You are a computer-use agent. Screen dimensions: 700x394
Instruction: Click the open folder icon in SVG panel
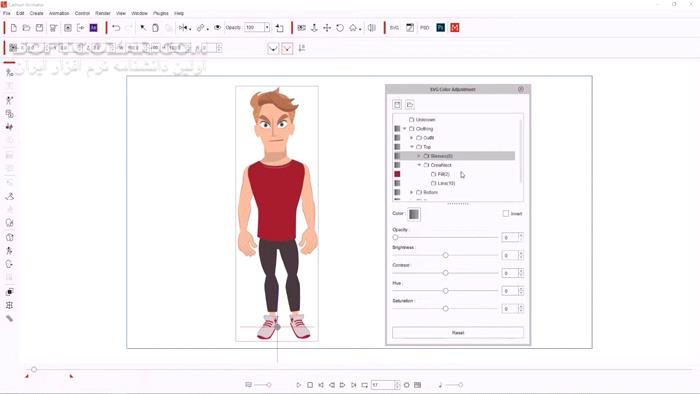tap(409, 104)
